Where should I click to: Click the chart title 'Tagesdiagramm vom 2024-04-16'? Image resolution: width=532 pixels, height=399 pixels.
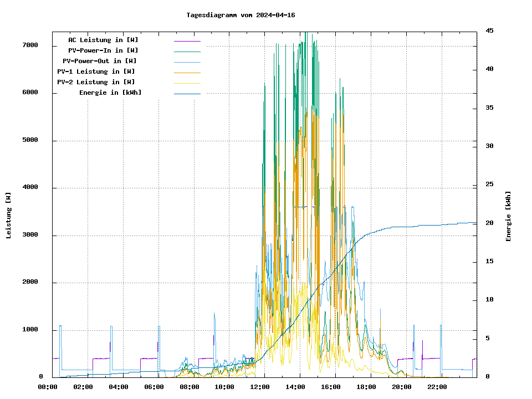coord(241,15)
